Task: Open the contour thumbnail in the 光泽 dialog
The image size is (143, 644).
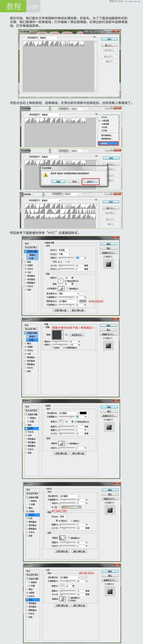Action: [x=62, y=599]
